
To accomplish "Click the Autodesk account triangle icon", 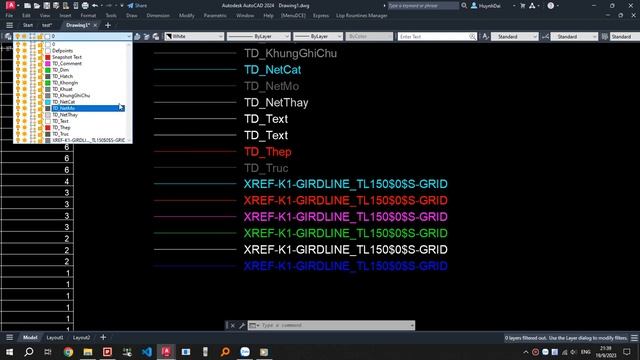I will (x=532, y=6).
